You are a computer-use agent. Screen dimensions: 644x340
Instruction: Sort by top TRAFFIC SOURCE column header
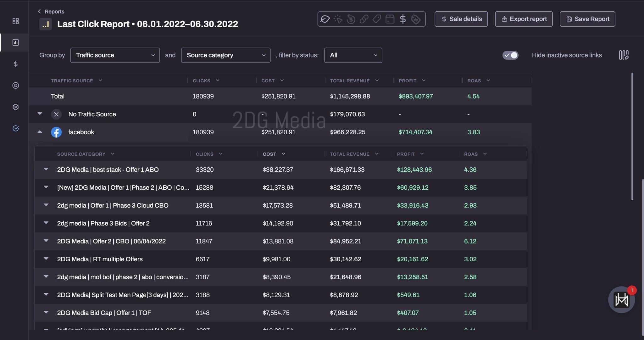pos(76,81)
